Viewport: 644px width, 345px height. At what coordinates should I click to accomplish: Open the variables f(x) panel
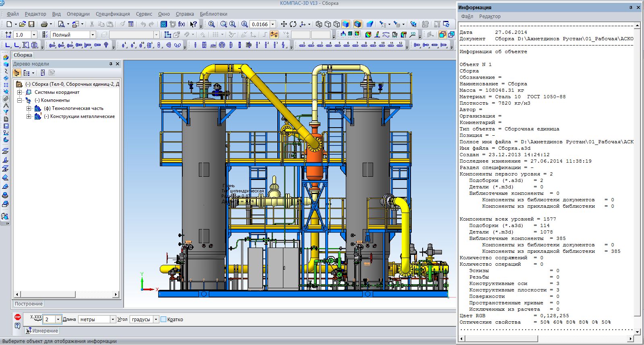[x=182, y=24]
